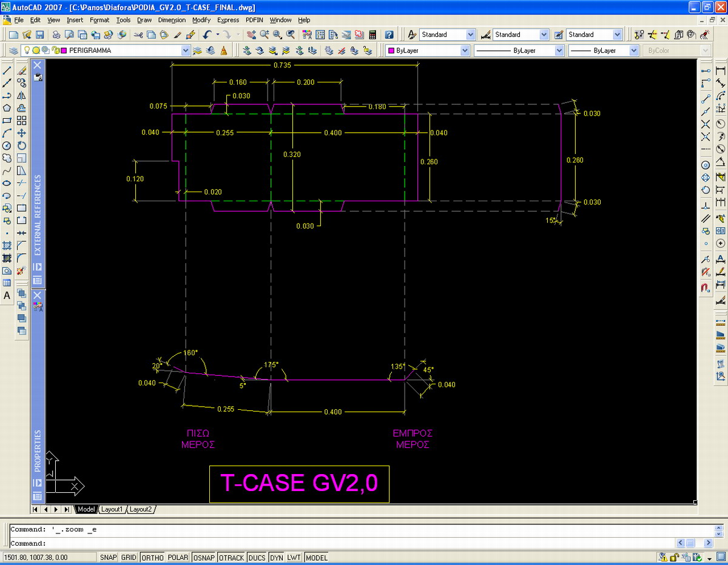Select the Copy object tool
The image size is (728, 565).
tap(22, 83)
